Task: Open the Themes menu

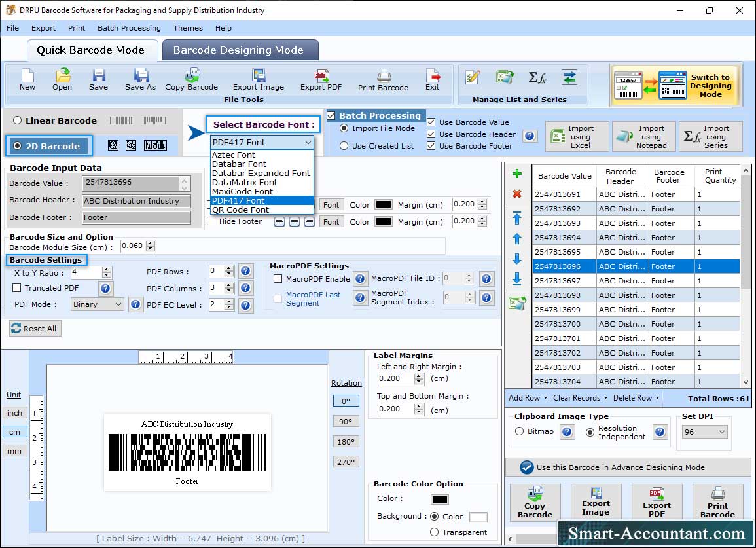Action: (188, 28)
